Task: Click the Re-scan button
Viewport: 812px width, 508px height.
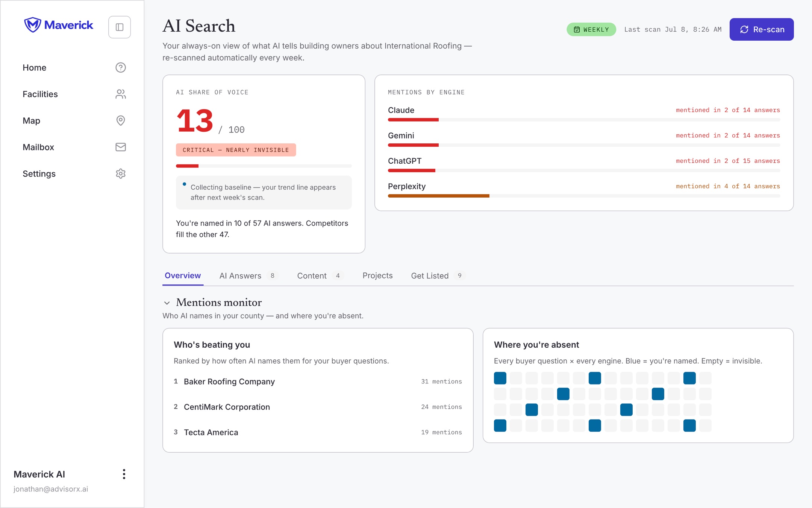Action: pos(761,29)
